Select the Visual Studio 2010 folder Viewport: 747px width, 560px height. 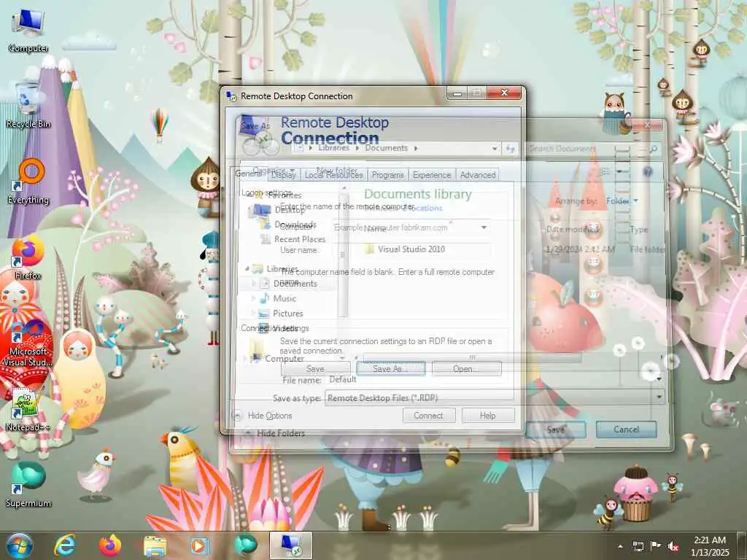pos(404,249)
